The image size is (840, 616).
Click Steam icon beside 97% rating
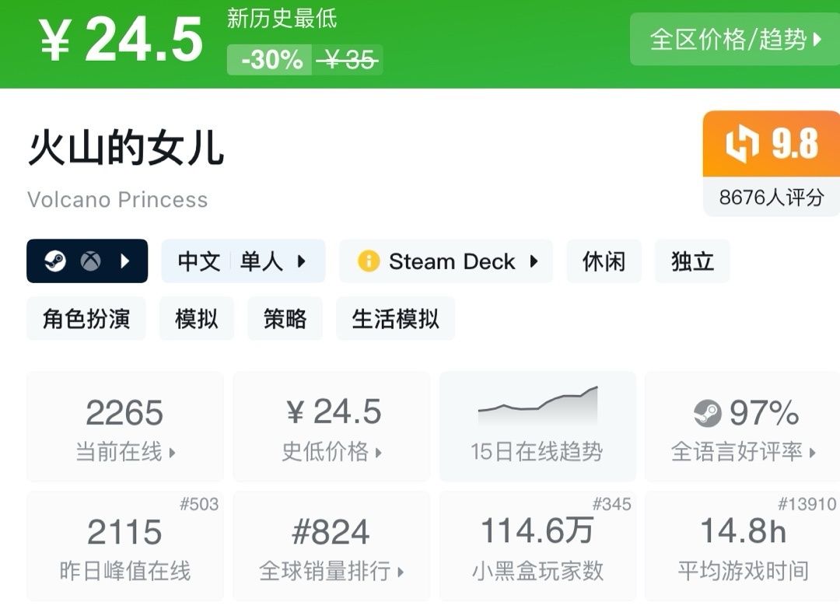(x=708, y=413)
